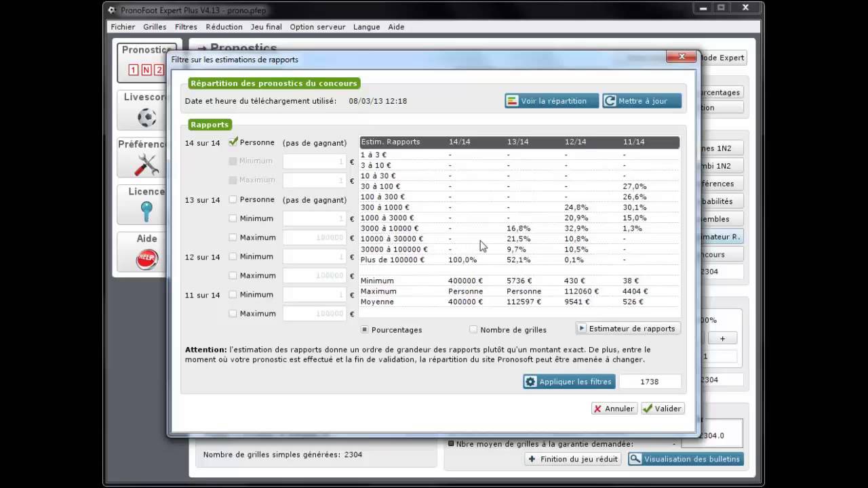The width and height of the screenshot is (868, 488).
Task: Open Visualisation des bulletins magnifier button
Action: [685, 459]
